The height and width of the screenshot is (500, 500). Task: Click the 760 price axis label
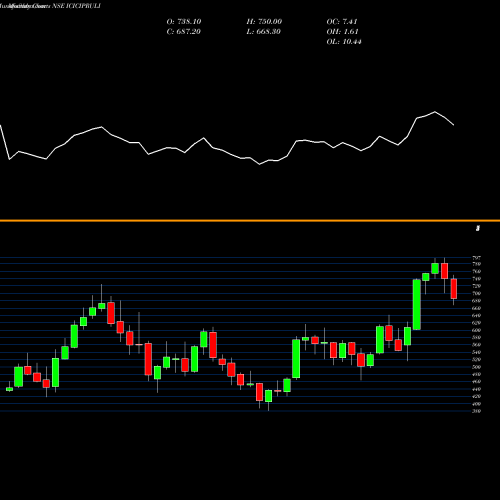pyautogui.click(x=476, y=271)
